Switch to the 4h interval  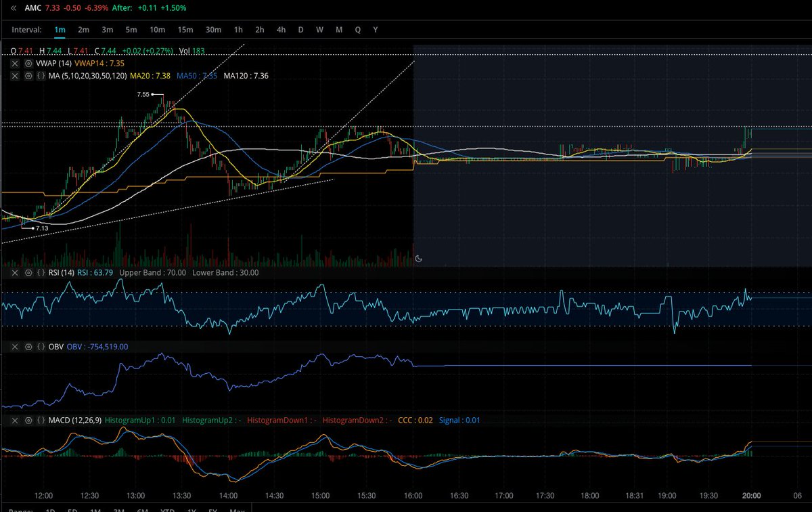(x=281, y=30)
